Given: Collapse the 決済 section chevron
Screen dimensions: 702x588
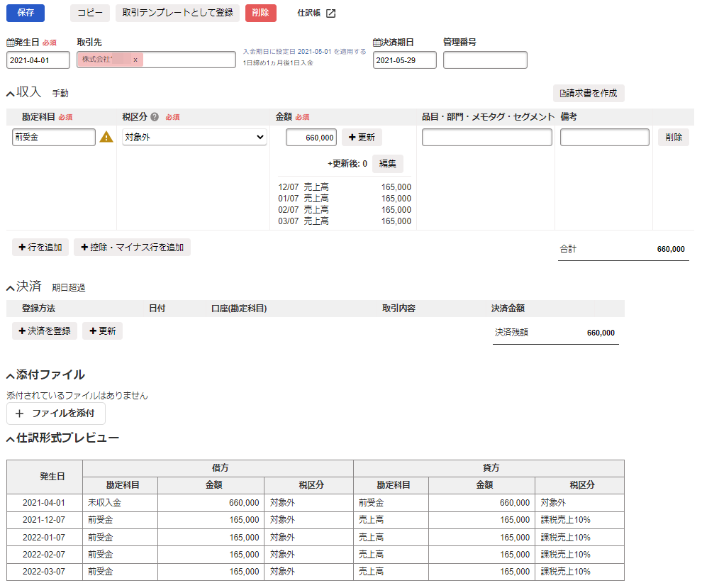Looking at the screenshot, I should tap(11, 288).
